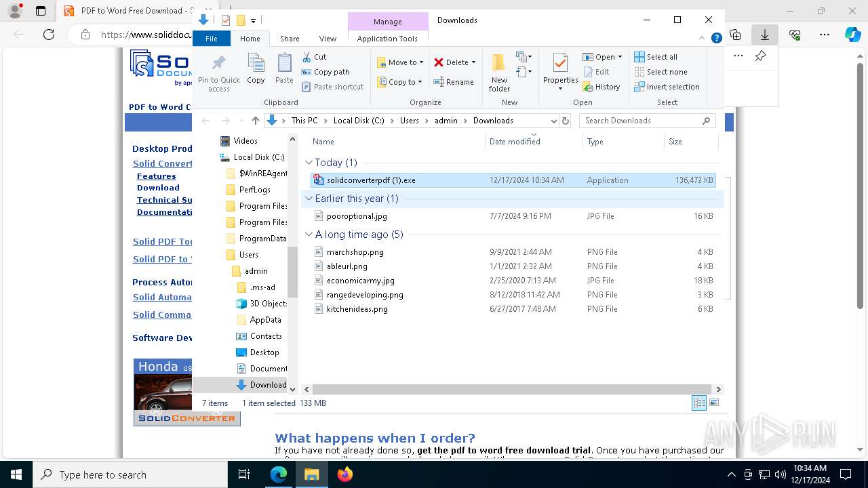Click Pin to Quick access icon
Image resolution: width=868 pixels, height=488 pixels.
click(x=218, y=64)
